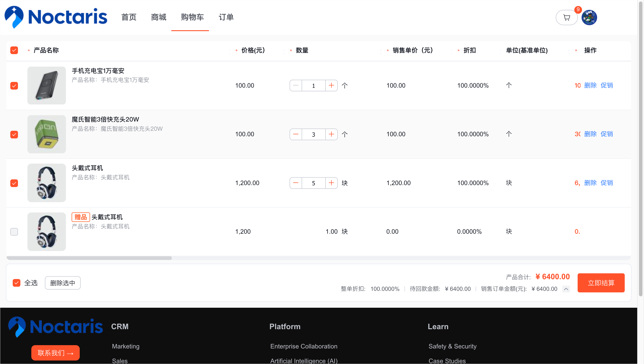Increase quantity of 手机充电宝1万毫安 with plus
Screen dimensions: 644x364
pos(331,85)
